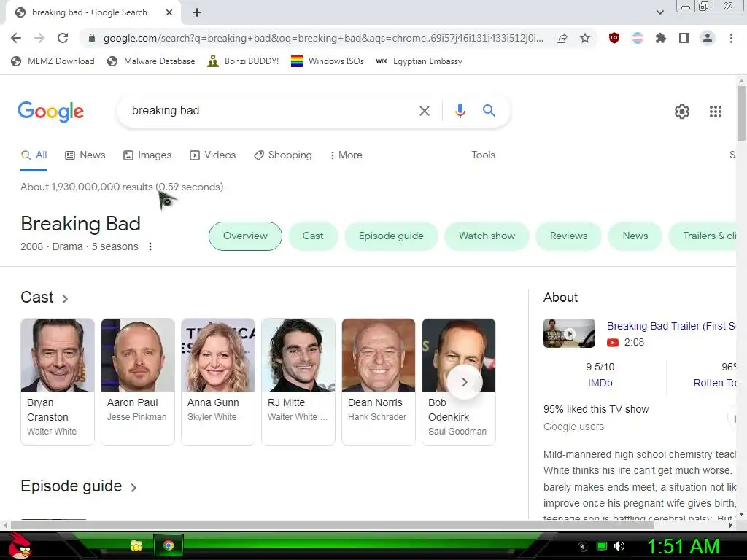Open the Chrome profile avatar
Image resolution: width=747 pixels, height=560 pixels.
click(708, 38)
